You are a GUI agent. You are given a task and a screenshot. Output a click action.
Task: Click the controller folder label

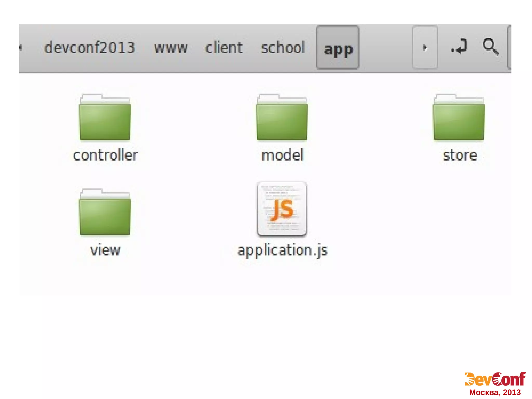105,155
